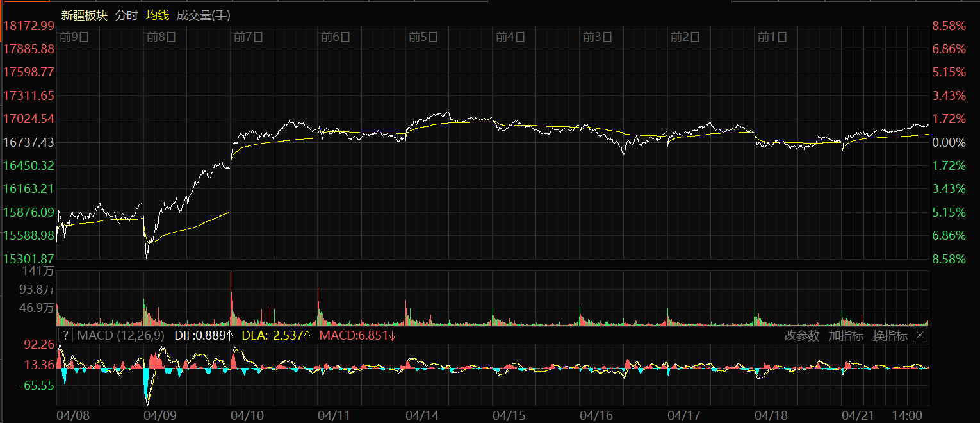Screen dimensions: 980x423
Task: Click the 18172.99 top price label
Action: [28, 26]
